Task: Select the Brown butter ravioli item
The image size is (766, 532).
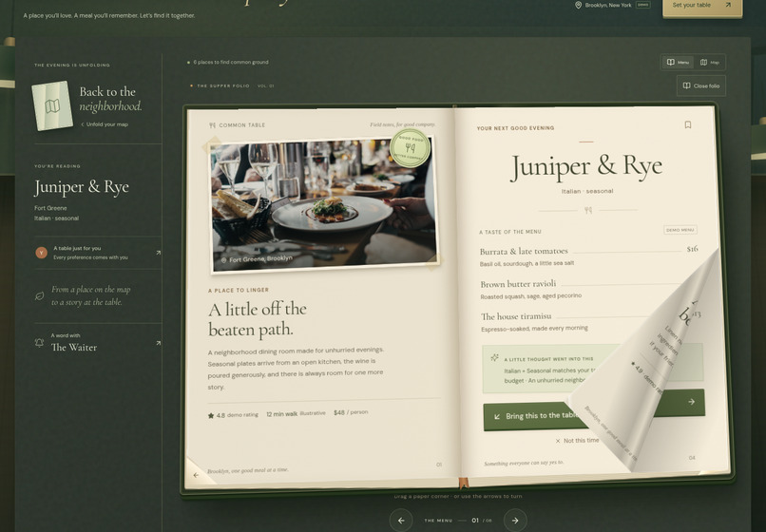Action: pos(582,289)
